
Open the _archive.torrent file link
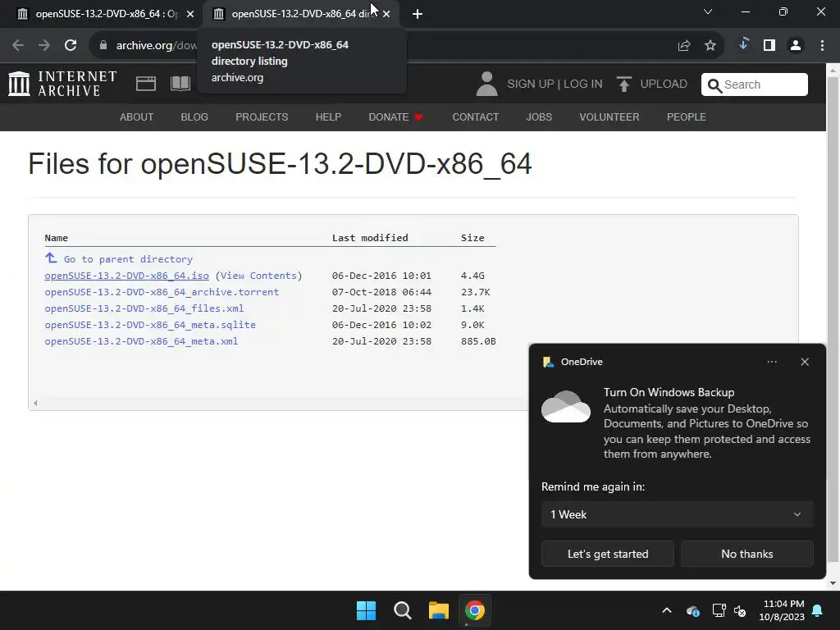162,292
